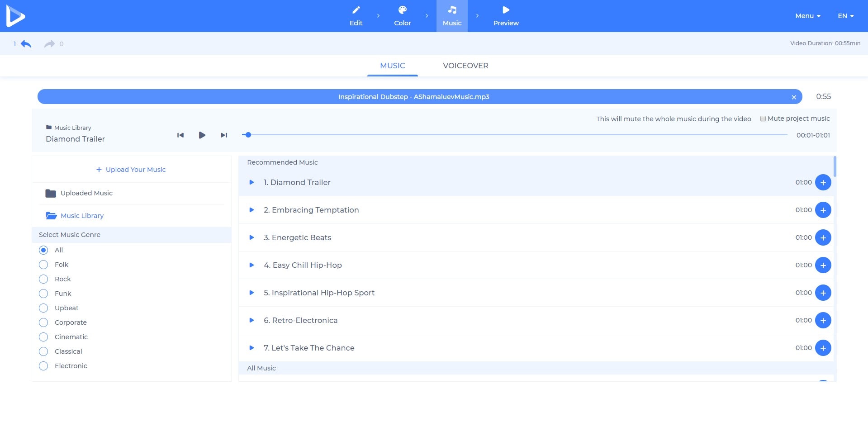The image size is (868, 422).
Task: Click the undo arrow icon
Action: point(26,44)
